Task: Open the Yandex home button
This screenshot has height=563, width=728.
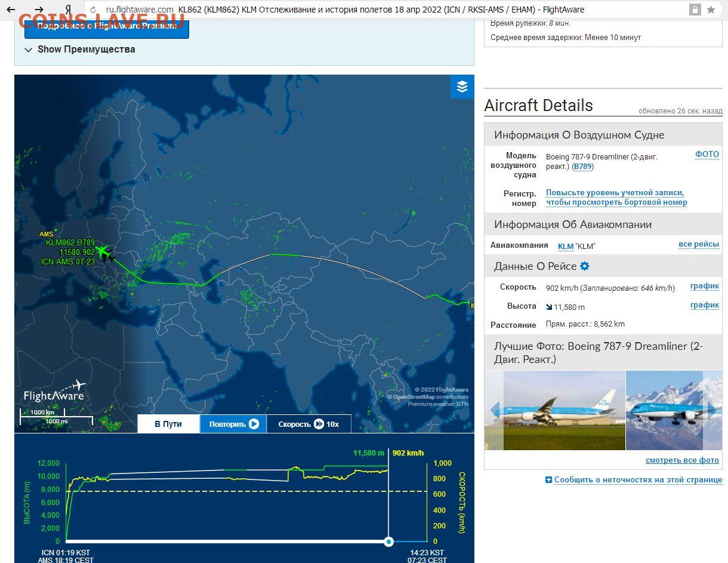Action: [68, 10]
